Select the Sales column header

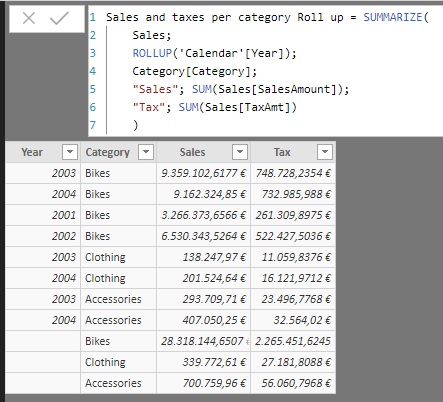[203, 152]
